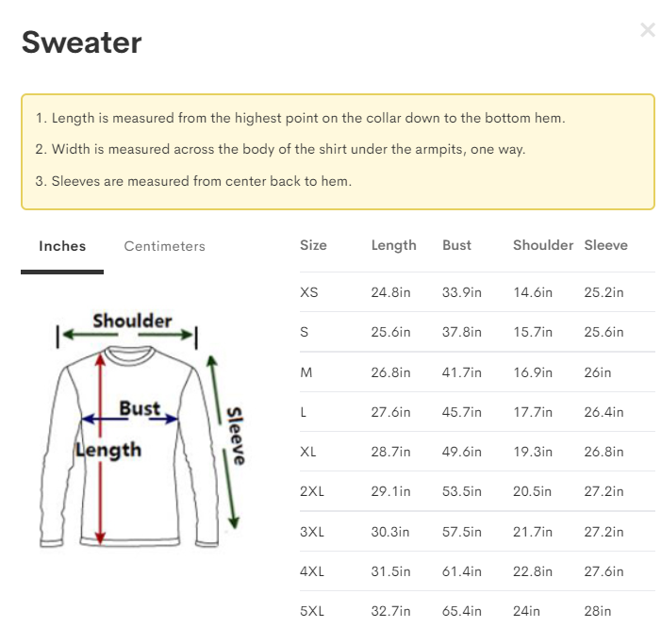Select the M size row label

[306, 372]
